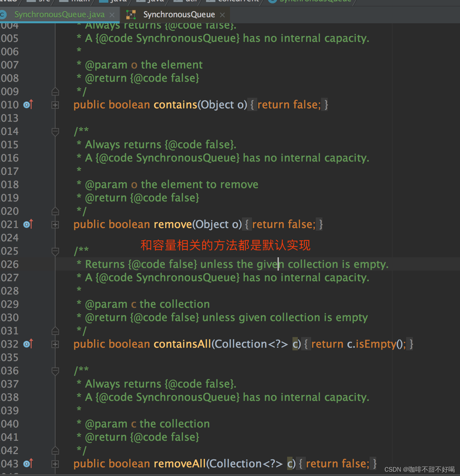
Task: Click 'Always returns {@code false}.' on line 015
Action: 161,145
